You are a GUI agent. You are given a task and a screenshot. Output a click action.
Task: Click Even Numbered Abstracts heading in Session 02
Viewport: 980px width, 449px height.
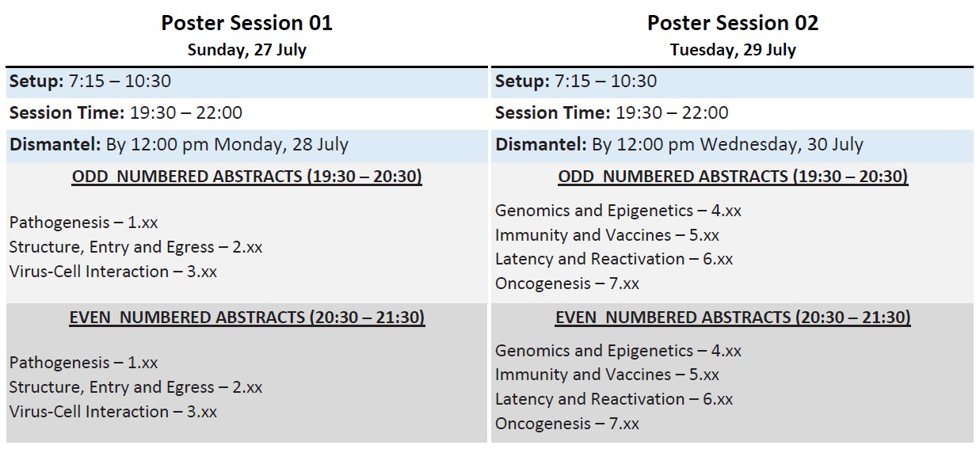click(x=733, y=318)
